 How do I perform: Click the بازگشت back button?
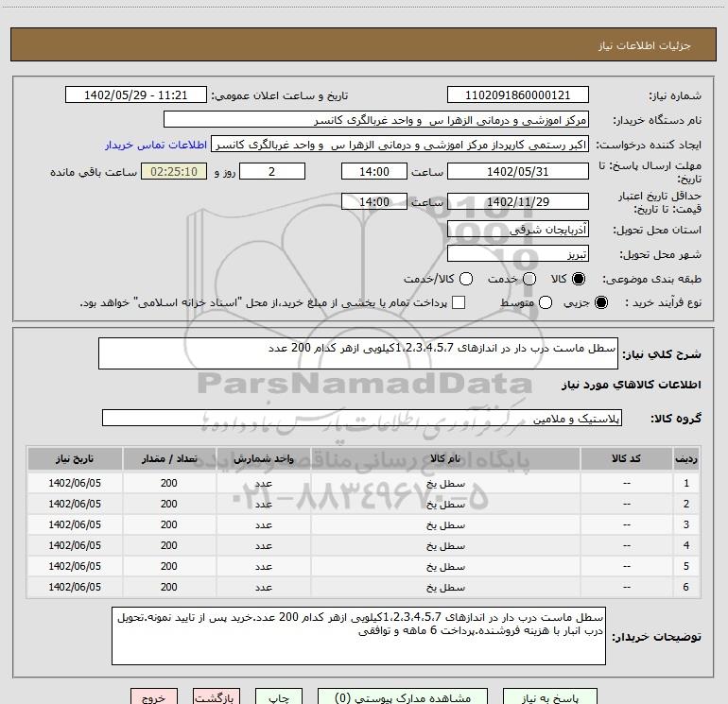(217, 697)
